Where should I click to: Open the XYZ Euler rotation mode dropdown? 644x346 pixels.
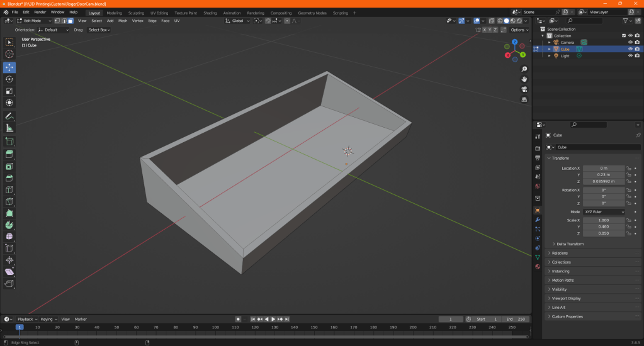tap(604, 212)
